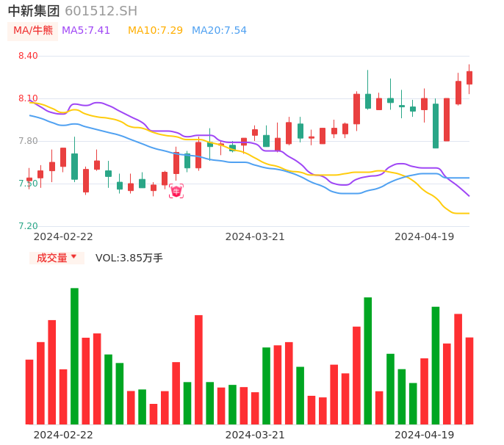The image size is (504, 445).
Task: Click the stock code 601512.SH
Action: [x=101, y=11]
